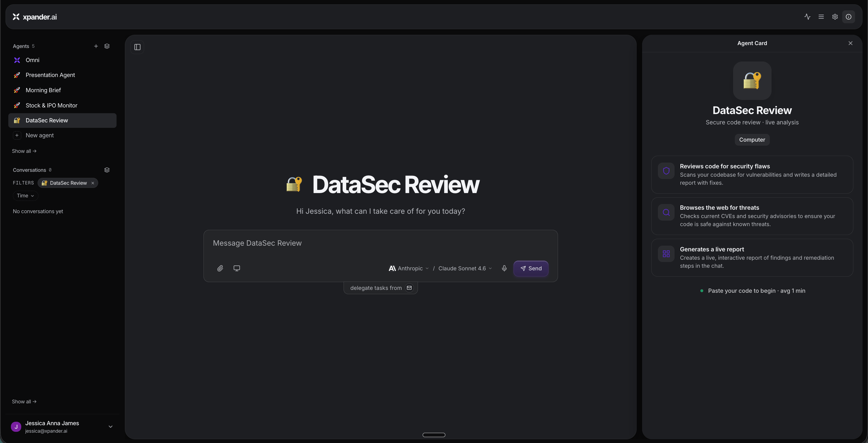Click the computer monitor icon in composer
The image size is (868, 443).
[237, 268]
